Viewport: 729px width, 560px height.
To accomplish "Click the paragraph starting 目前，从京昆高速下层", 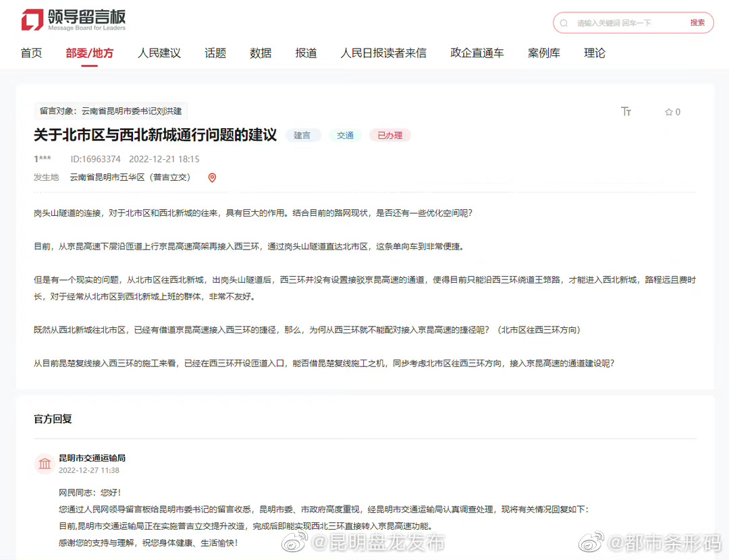I will pyautogui.click(x=248, y=246).
